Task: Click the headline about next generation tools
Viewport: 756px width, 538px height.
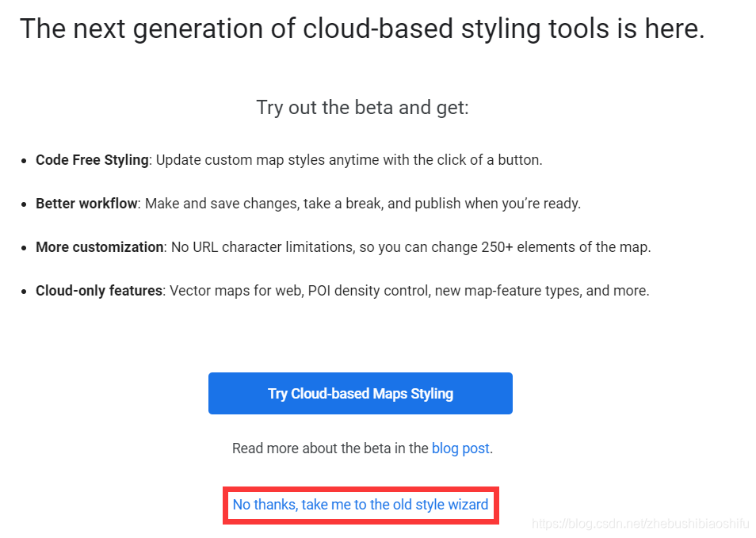Action: pyautogui.click(x=362, y=29)
